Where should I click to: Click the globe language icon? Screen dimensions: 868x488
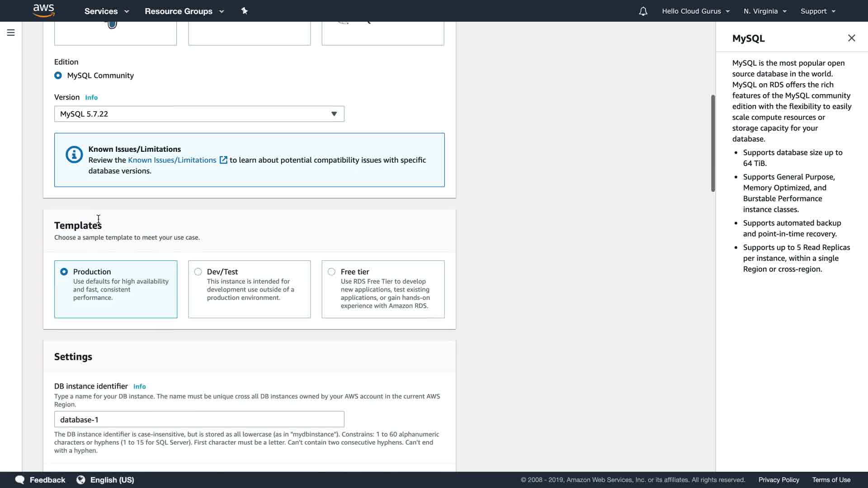click(x=81, y=480)
